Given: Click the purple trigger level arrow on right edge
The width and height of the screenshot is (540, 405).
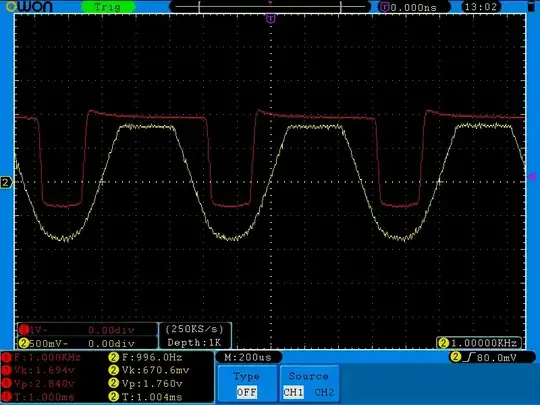Looking at the screenshot, I should tap(532, 177).
